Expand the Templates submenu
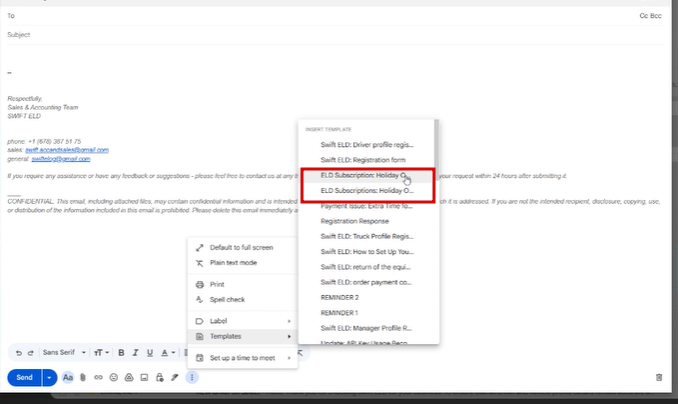The height and width of the screenshot is (404, 678). click(x=242, y=336)
